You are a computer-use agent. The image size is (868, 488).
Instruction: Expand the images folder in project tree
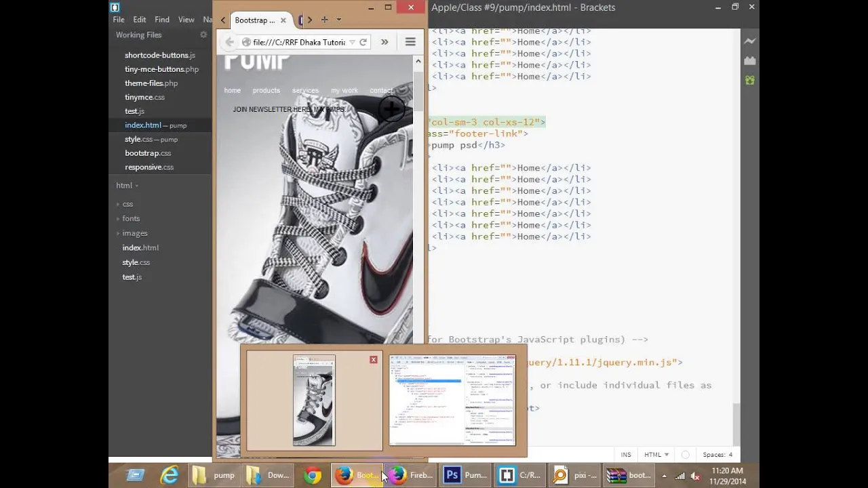click(134, 233)
